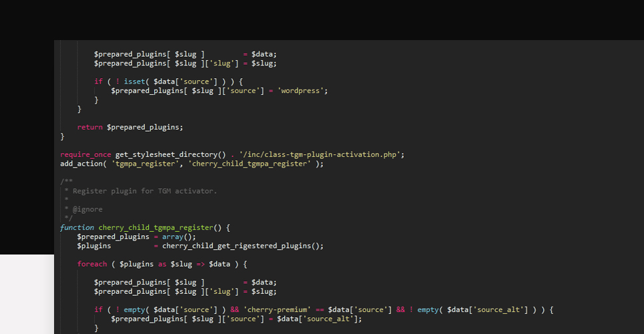Click the "$prepared_plugins = array();" line
Screen dimensions: 644x334
[x=137, y=237]
